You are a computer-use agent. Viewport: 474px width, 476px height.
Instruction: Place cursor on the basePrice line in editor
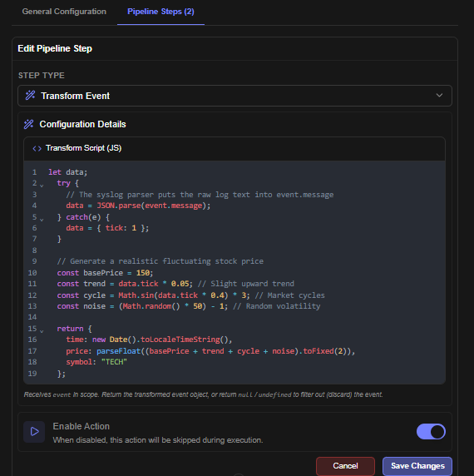coord(105,273)
